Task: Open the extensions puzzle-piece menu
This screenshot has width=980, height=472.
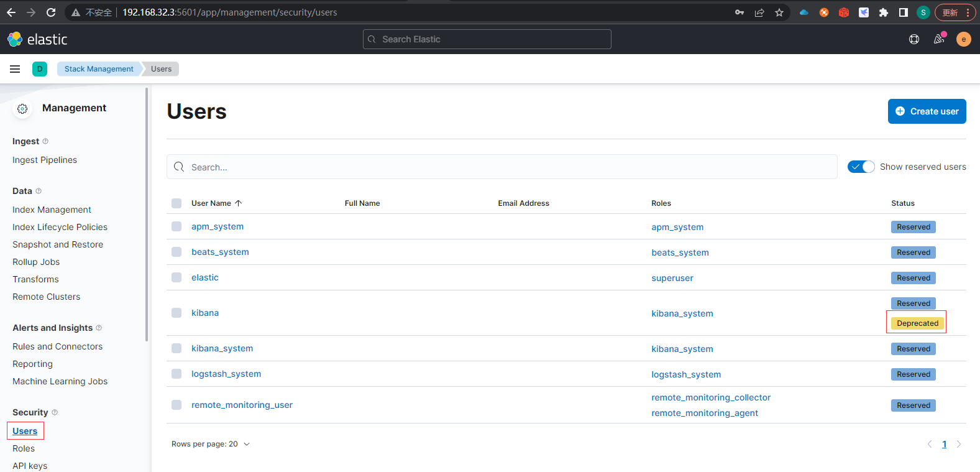Action: click(x=884, y=12)
